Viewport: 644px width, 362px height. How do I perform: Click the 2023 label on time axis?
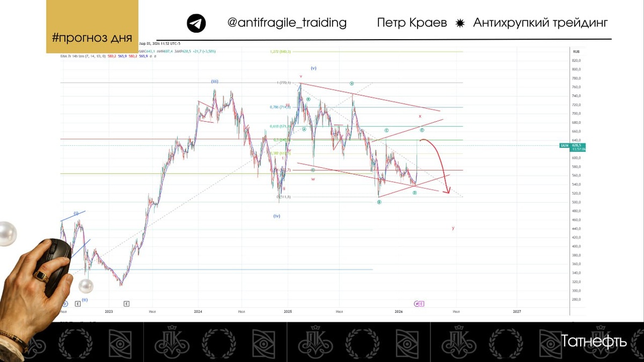pyautogui.click(x=109, y=311)
